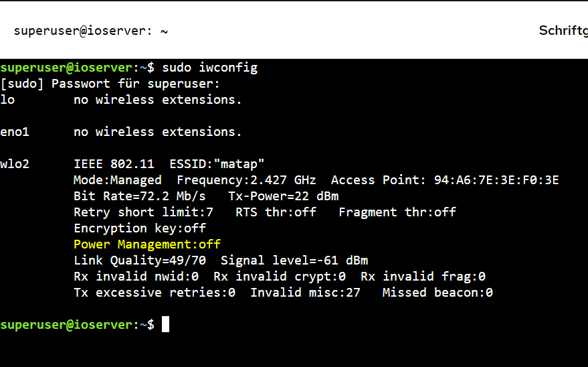
Task: Click the terminal cursor block
Action: [165, 325]
